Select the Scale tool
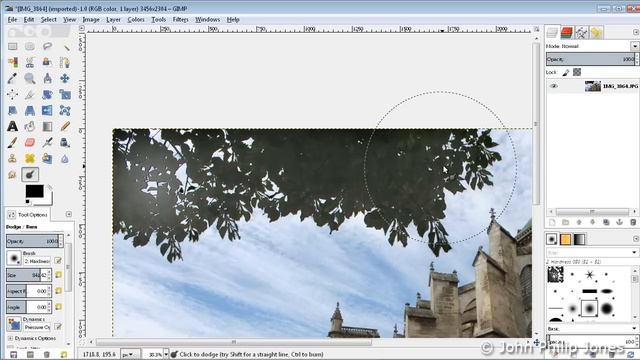This screenshot has height=360, width=640. click(x=65, y=94)
